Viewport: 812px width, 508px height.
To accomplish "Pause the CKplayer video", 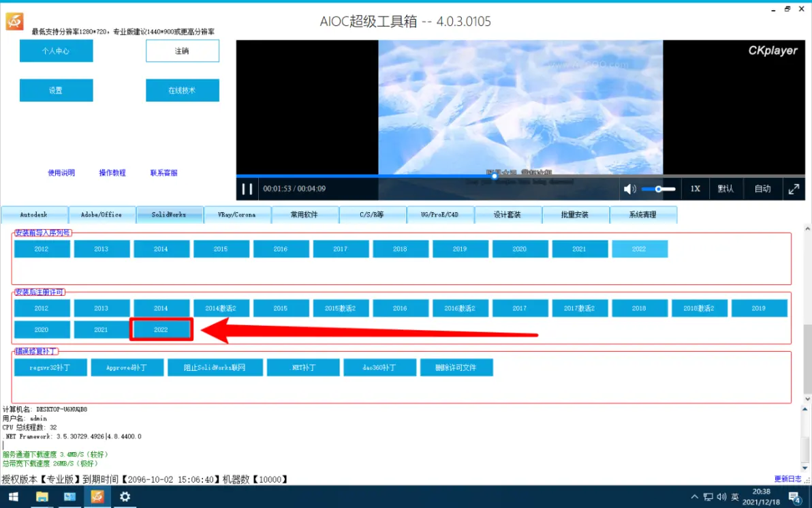I will point(247,189).
